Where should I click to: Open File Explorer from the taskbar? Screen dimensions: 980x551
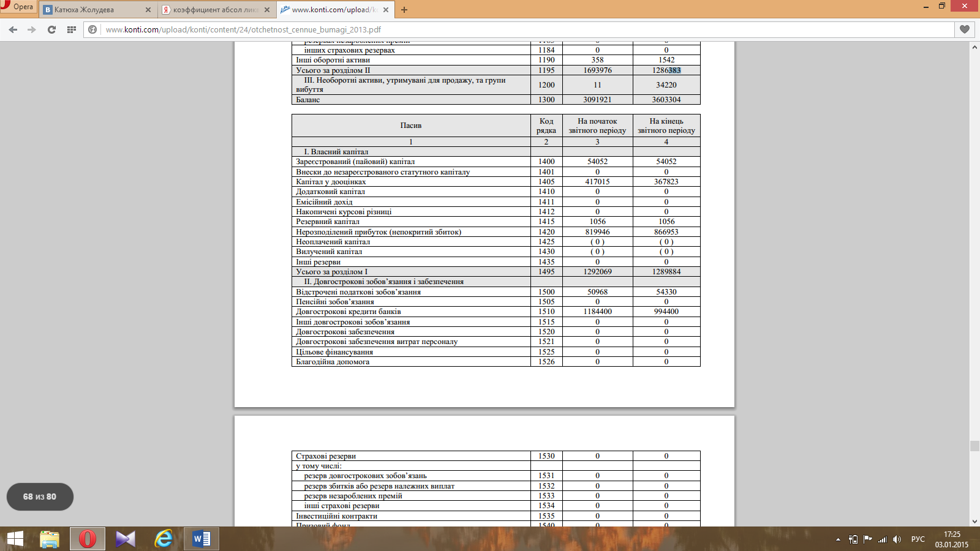[x=50, y=539]
